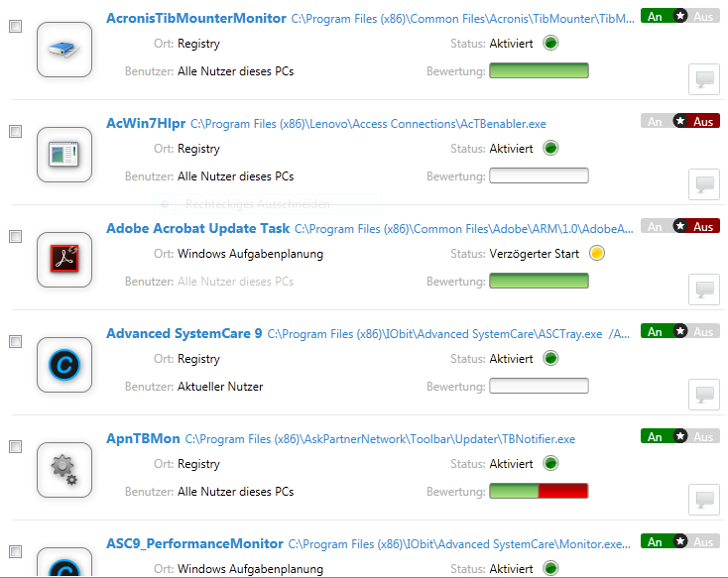Click the Acronis TibMounter file path
Screen dimensions: 728x578
[x=462, y=19]
